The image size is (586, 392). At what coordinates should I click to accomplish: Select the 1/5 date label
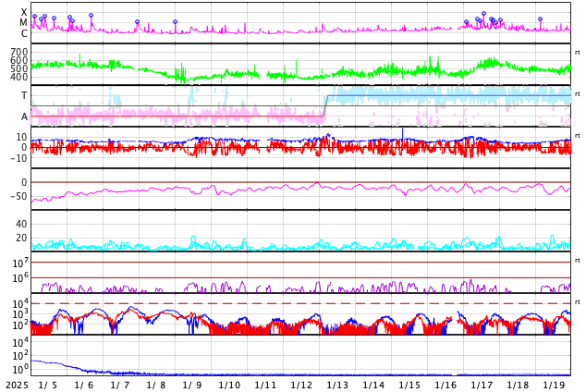pyautogui.click(x=48, y=386)
